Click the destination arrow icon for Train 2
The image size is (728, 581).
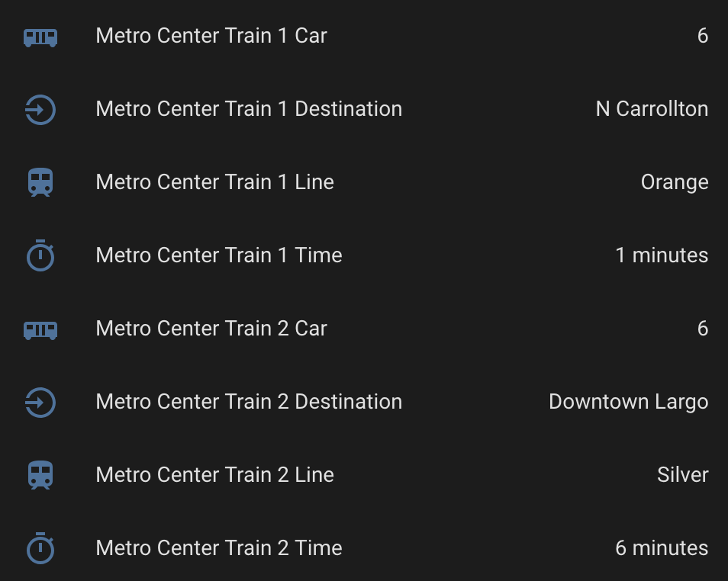(40, 402)
